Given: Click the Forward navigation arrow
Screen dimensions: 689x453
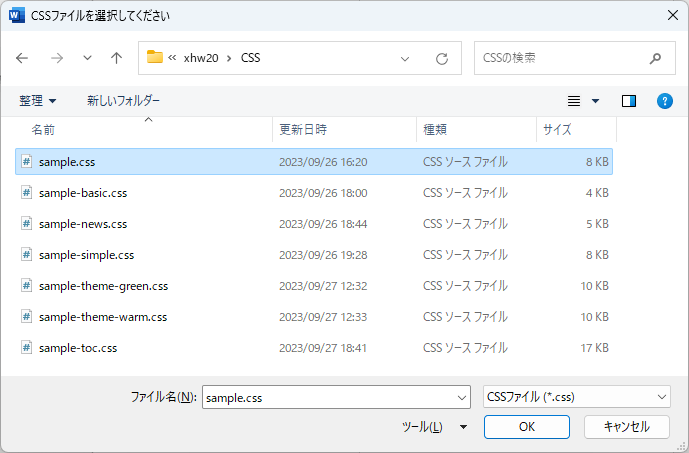Looking at the screenshot, I should click(x=56, y=58).
